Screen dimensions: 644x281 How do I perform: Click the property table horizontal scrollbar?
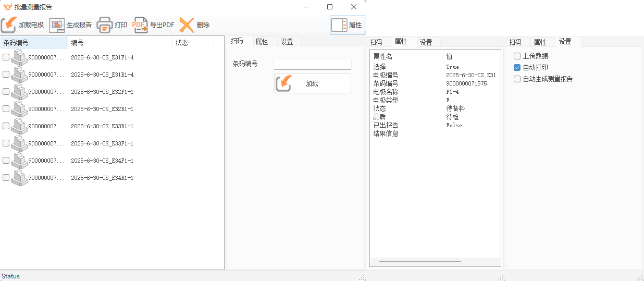click(420, 262)
